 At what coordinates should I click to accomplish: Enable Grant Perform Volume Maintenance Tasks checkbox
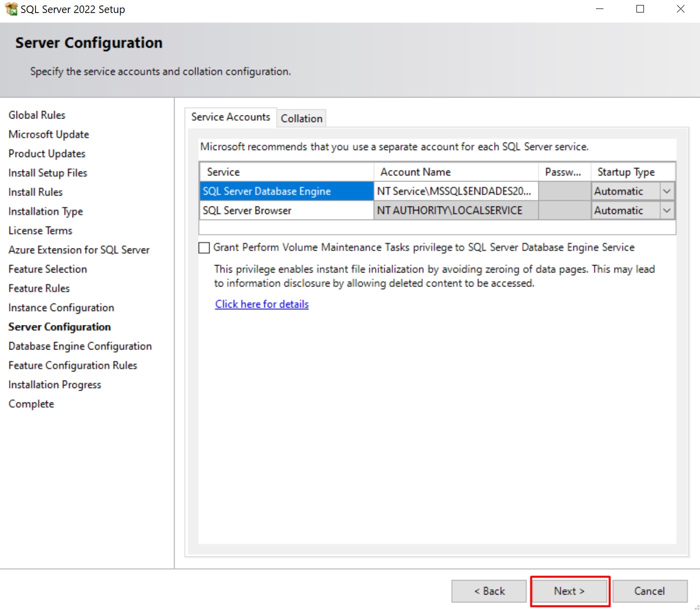(204, 247)
